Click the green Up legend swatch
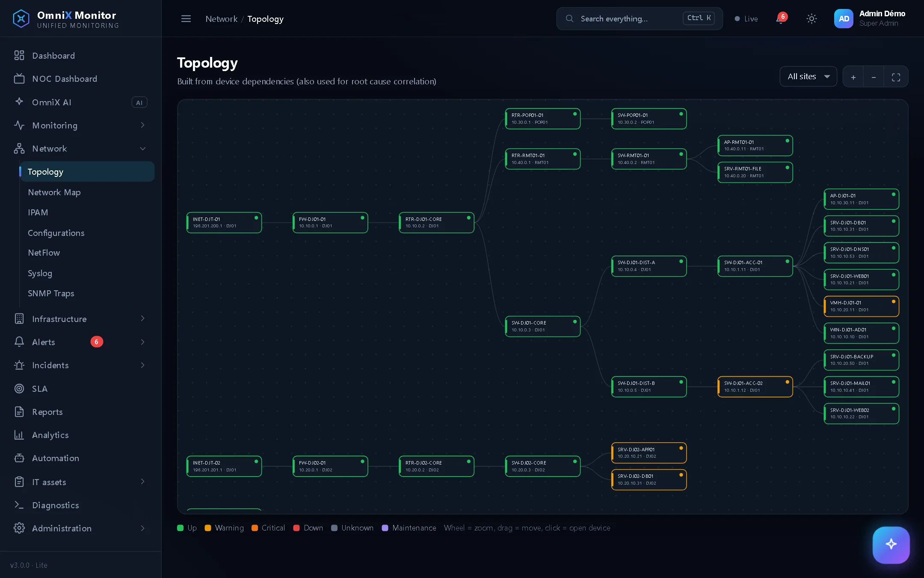 (x=181, y=528)
